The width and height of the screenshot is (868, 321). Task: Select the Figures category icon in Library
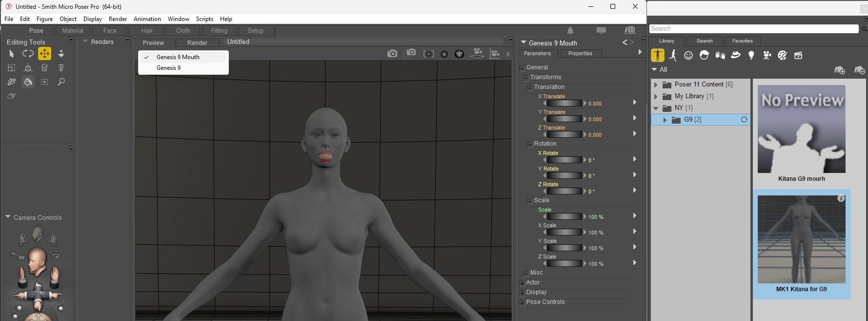pos(658,55)
